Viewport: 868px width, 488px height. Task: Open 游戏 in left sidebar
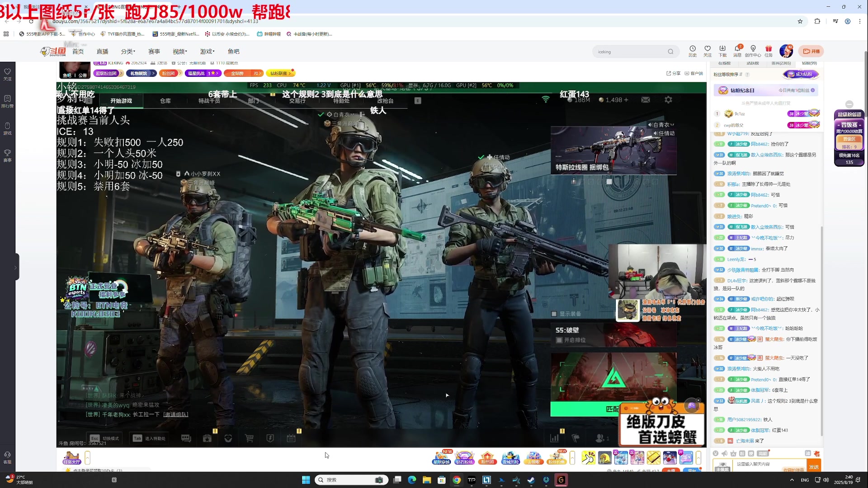(8, 128)
